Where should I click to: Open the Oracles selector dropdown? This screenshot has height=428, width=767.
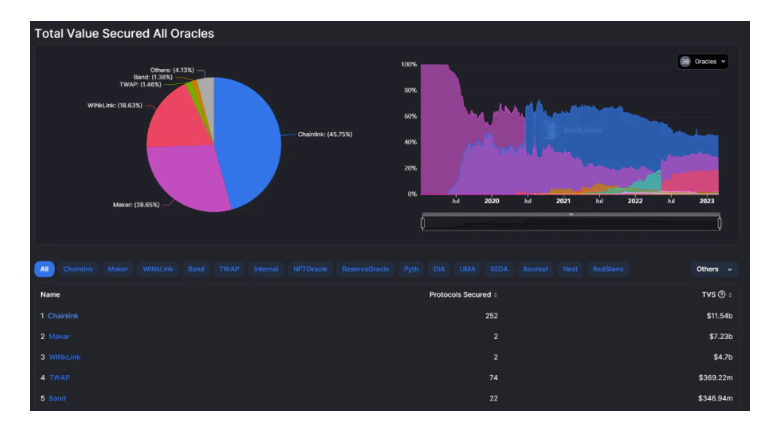tap(703, 62)
